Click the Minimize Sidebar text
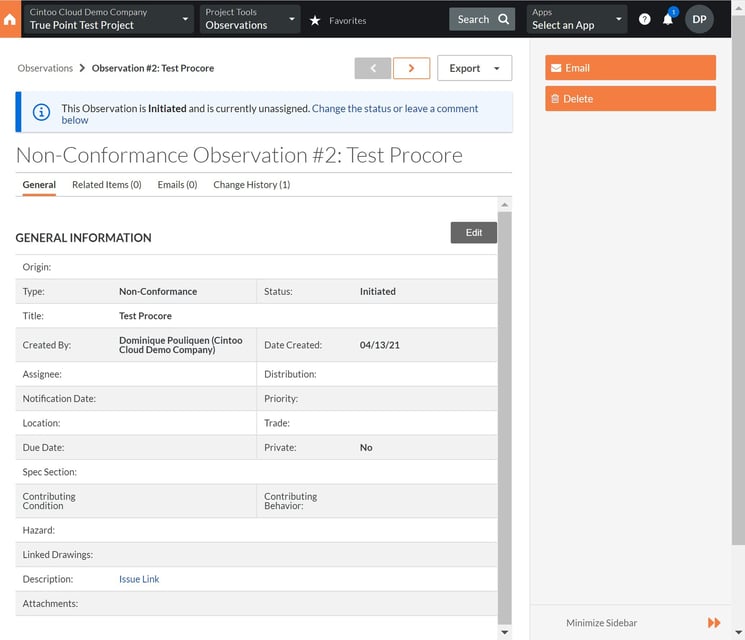Screen dimensions: 745x640 602,623
